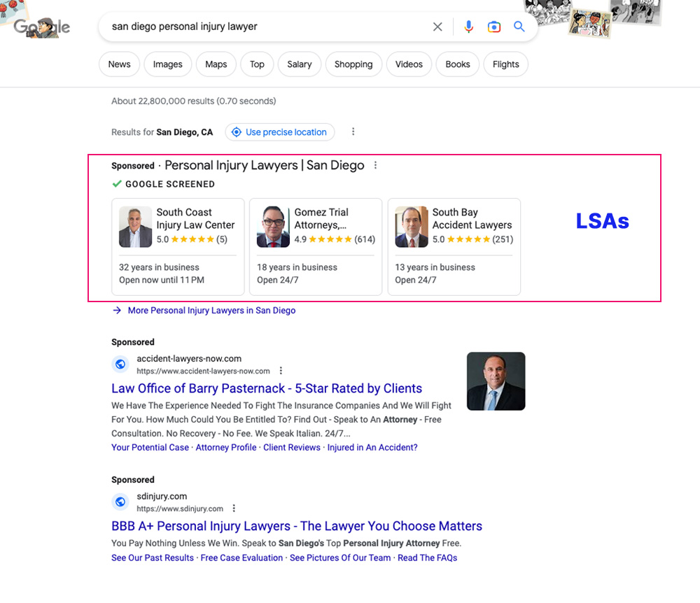
Task: Click 13 years in business text
Action: click(x=435, y=267)
